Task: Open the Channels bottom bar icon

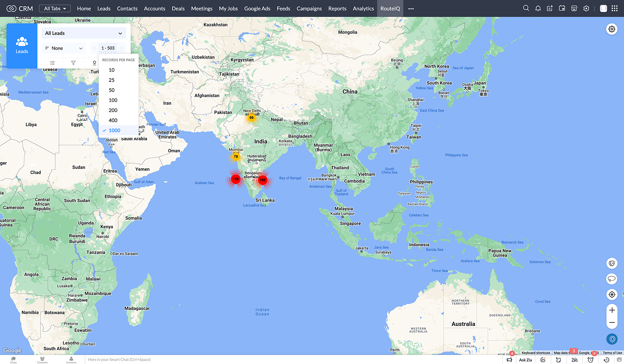Action: click(x=42, y=360)
